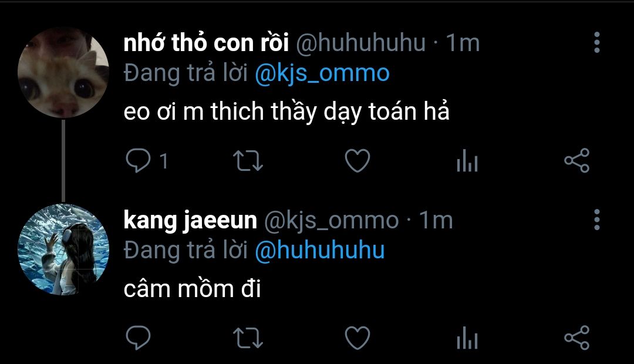Open the @huhuhuhu mention link in reply
Image resolution: width=634 pixels, height=364 pixels.
320,251
